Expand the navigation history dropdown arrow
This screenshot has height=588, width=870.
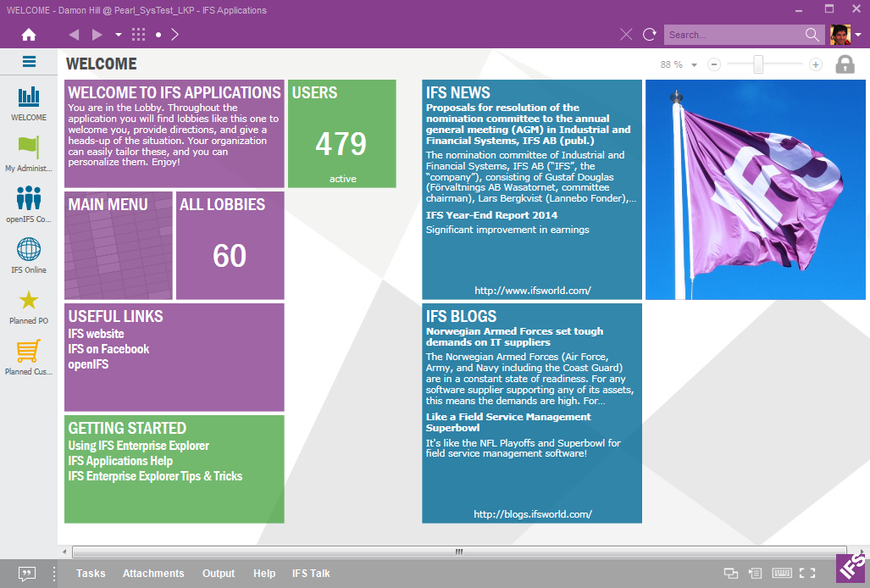tap(119, 35)
